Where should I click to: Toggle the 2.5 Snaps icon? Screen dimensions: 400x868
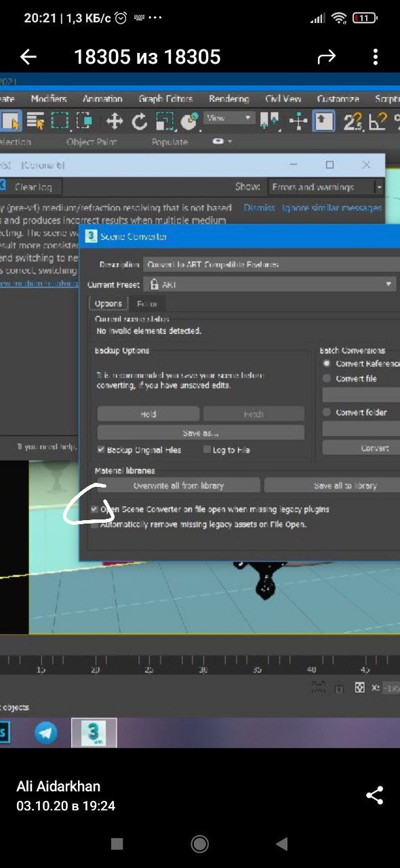coord(353,121)
